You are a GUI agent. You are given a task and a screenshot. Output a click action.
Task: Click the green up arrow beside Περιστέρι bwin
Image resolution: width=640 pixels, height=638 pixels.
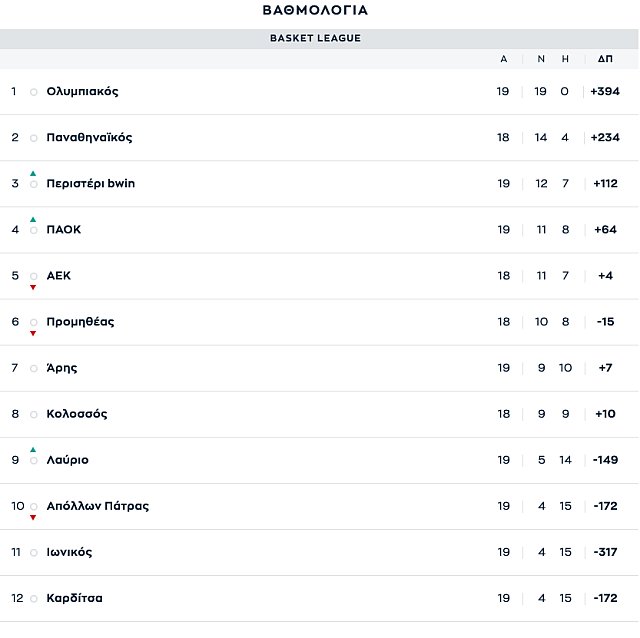pyautogui.click(x=33, y=173)
